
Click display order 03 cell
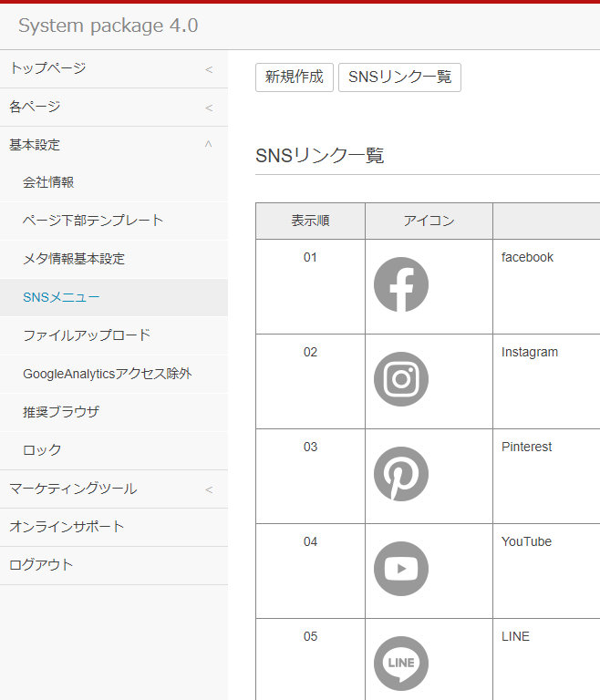pos(311,476)
